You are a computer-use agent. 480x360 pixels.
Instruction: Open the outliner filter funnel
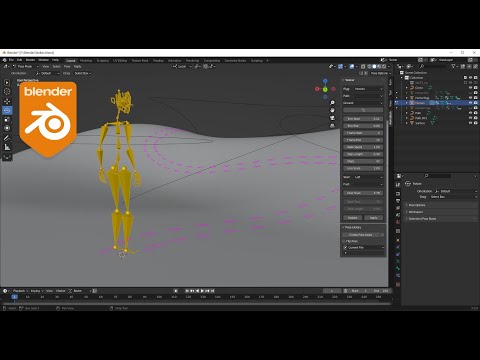click(x=453, y=67)
